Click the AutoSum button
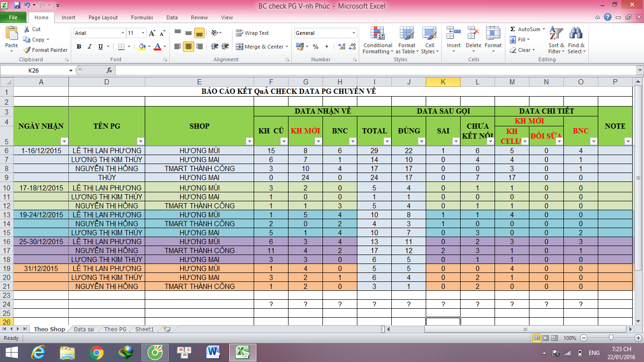 [528, 29]
